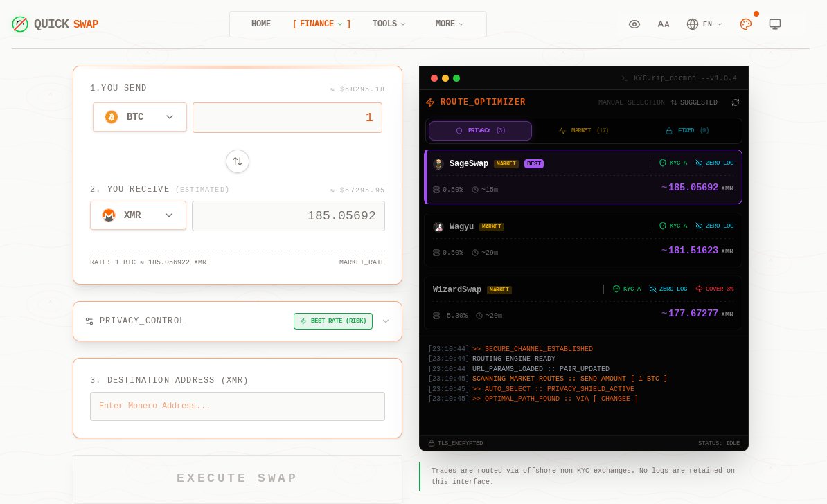Open the MORE menu
The height and width of the screenshot is (504, 827).
pyautogui.click(x=450, y=24)
